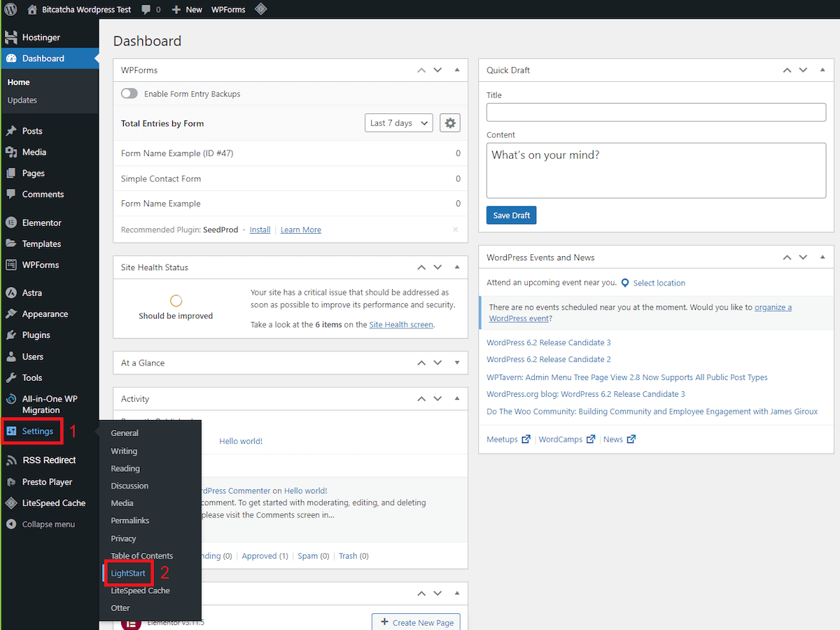The image size is (840, 630).
Task: Collapse the WPForms widget panel
Action: pos(457,70)
